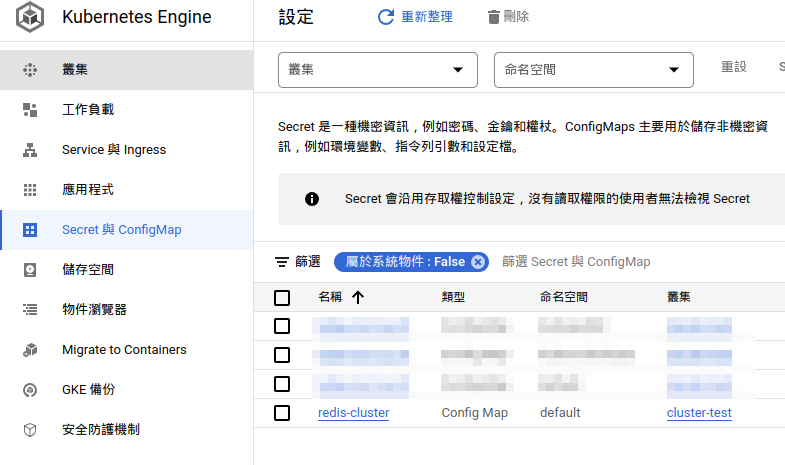The image size is (785, 465).
Task: Click the info icon in the Secret notice
Action: tap(312, 199)
